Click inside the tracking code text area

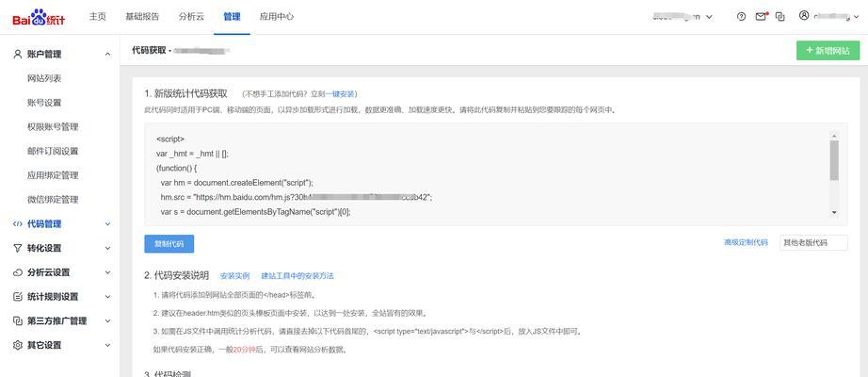[495, 174]
